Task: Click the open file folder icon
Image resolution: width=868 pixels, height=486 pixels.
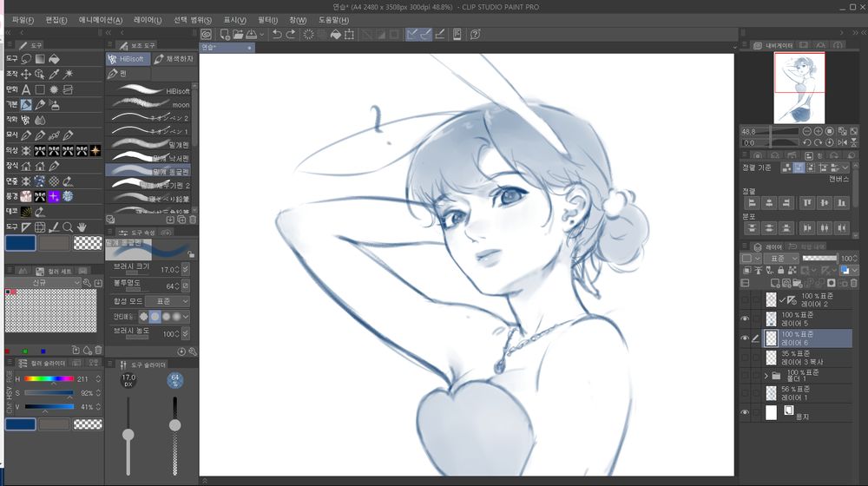Action: (x=238, y=35)
